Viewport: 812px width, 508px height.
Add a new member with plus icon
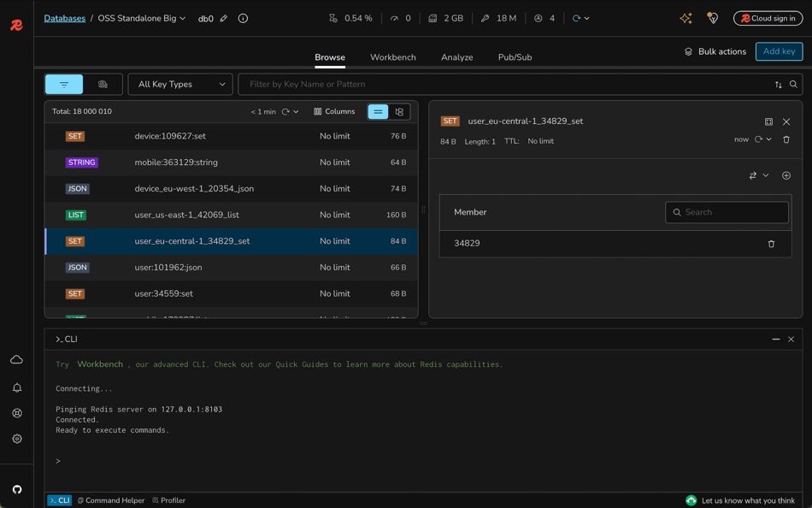(786, 175)
